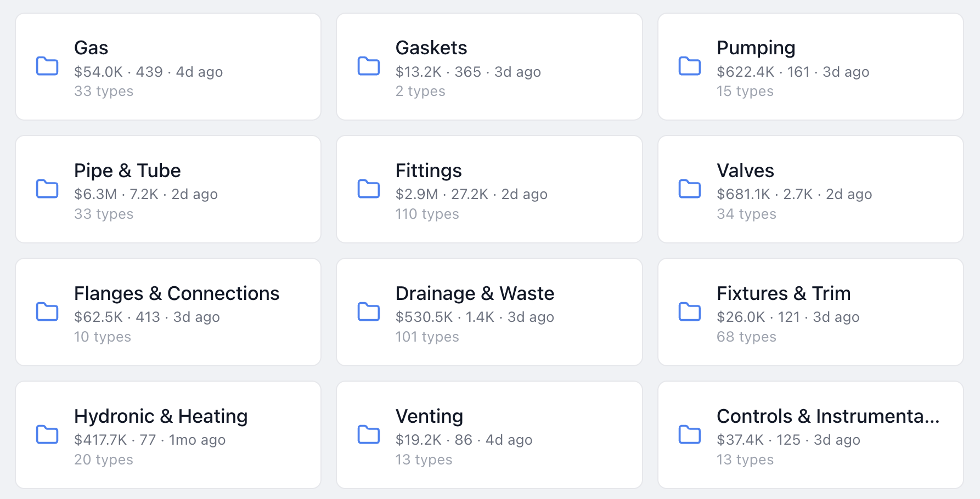Select the Valves card showing 34 types
Screen dimensions: 980x499
(x=810, y=189)
